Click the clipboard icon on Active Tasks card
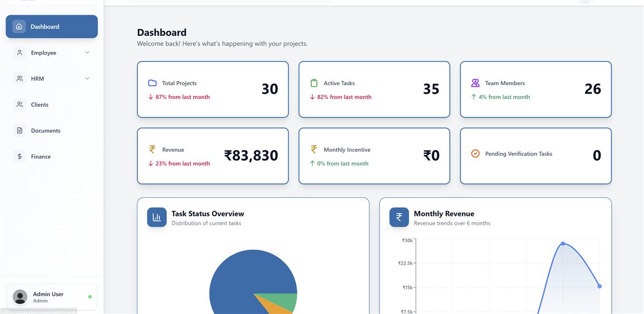This screenshot has width=644, height=314. (314, 83)
